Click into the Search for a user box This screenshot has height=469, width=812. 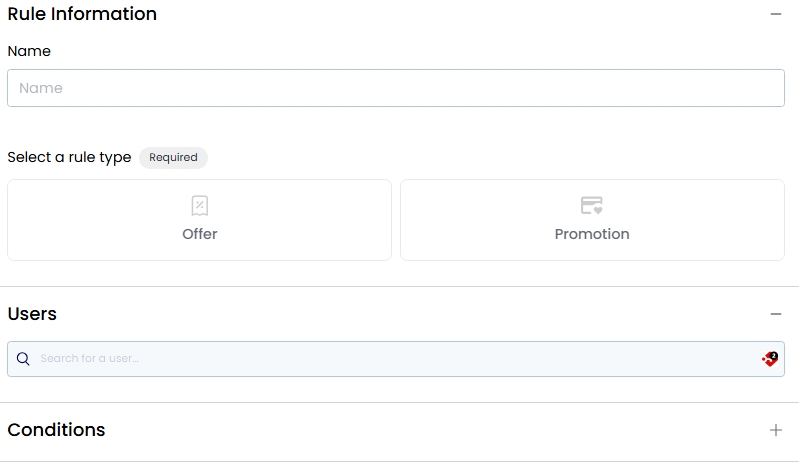click(395, 359)
